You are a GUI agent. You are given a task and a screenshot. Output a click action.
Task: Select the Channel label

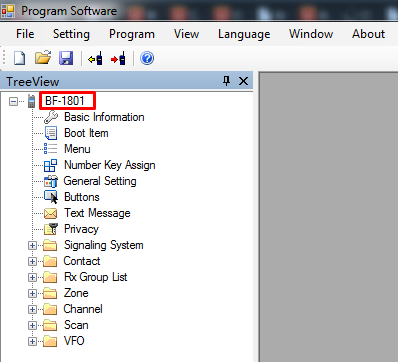pos(83,309)
